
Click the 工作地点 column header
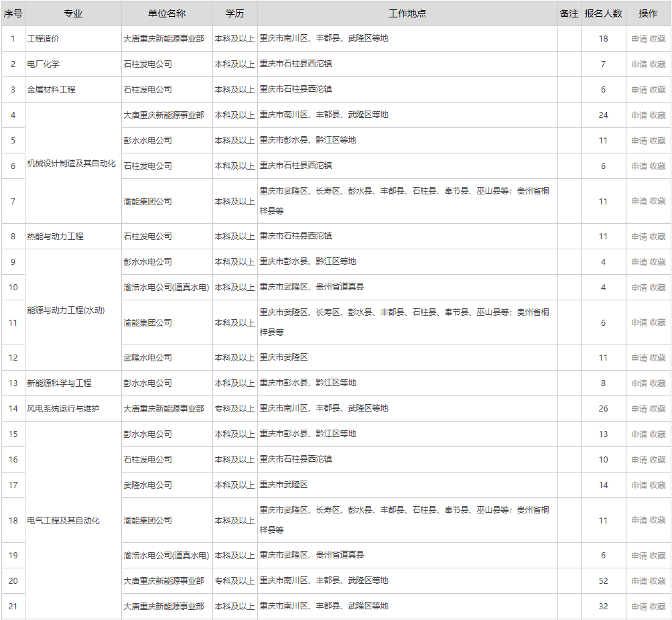(407, 13)
